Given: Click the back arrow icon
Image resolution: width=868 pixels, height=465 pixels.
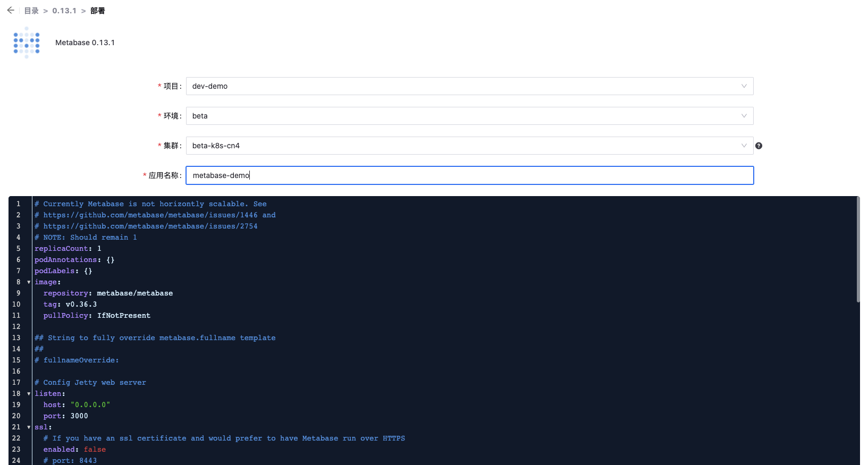Looking at the screenshot, I should pos(11,11).
